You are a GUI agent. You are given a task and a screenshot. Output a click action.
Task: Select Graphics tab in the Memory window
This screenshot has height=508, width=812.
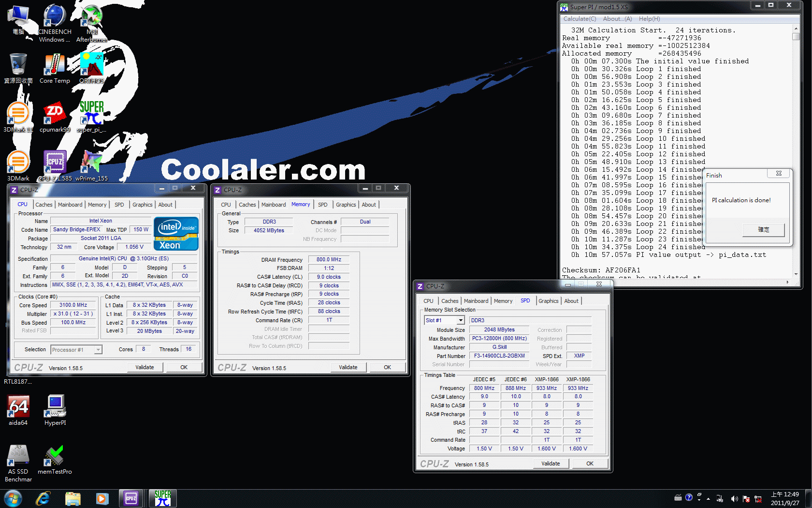pos(346,205)
